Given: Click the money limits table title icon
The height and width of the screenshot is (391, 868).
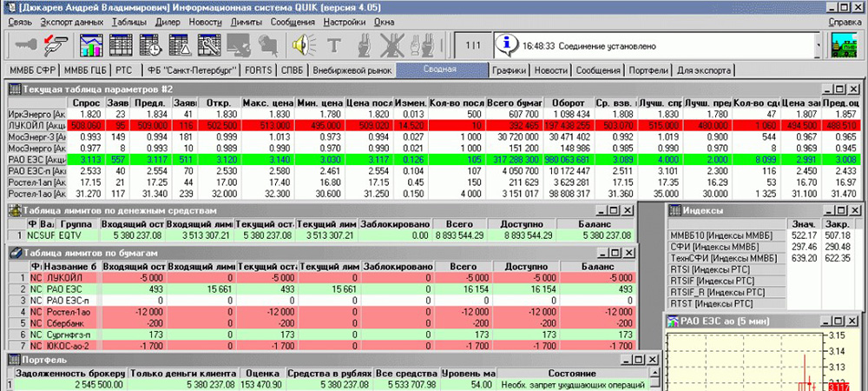Looking at the screenshot, I should pos(15,210).
